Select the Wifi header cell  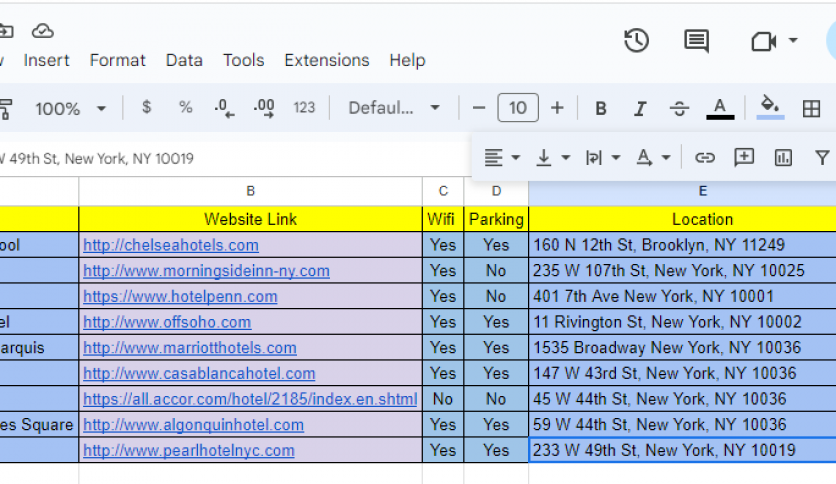pyautogui.click(x=443, y=219)
